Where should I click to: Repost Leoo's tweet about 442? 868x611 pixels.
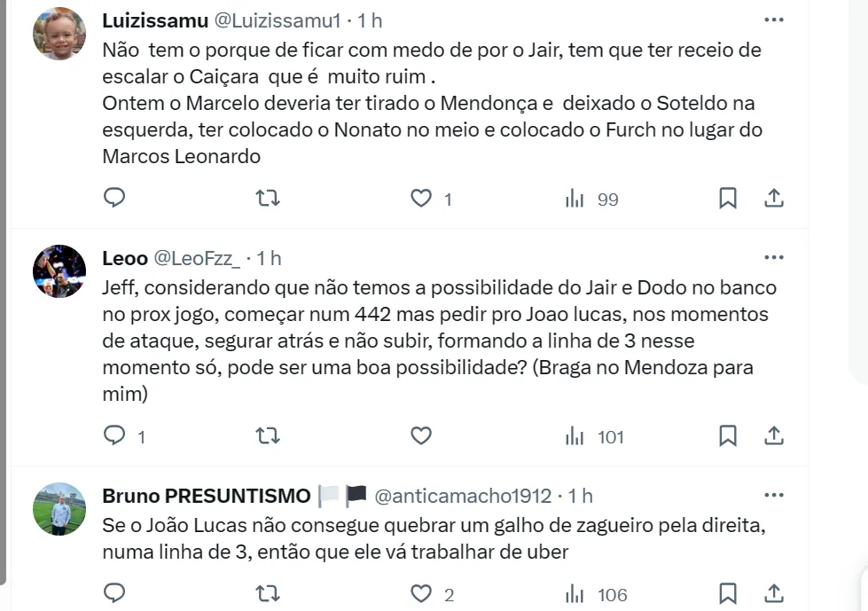[x=267, y=435]
